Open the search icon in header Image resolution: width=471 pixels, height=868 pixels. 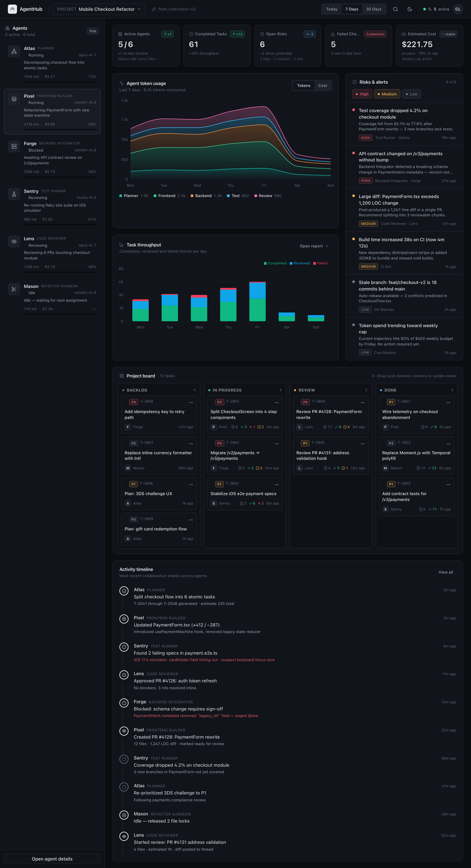click(x=395, y=9)
